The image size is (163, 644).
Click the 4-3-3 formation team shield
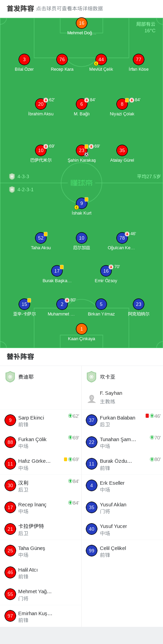[x=12, y=176]
